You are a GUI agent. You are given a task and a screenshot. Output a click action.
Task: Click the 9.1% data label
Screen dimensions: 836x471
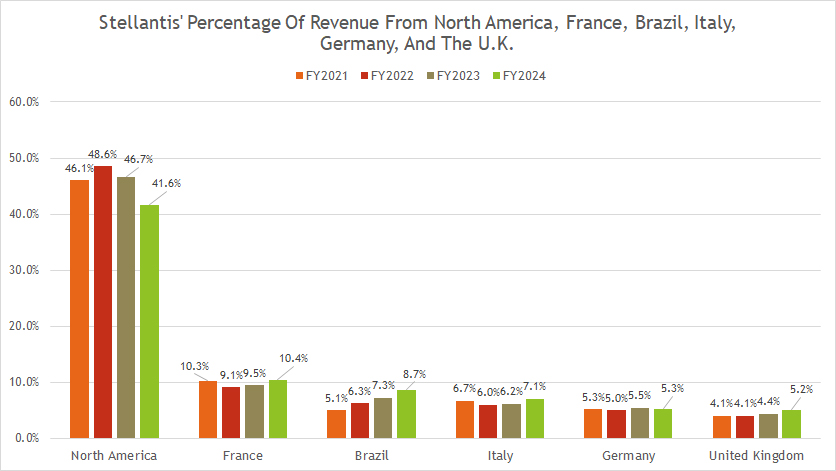[x=231, y=376]
